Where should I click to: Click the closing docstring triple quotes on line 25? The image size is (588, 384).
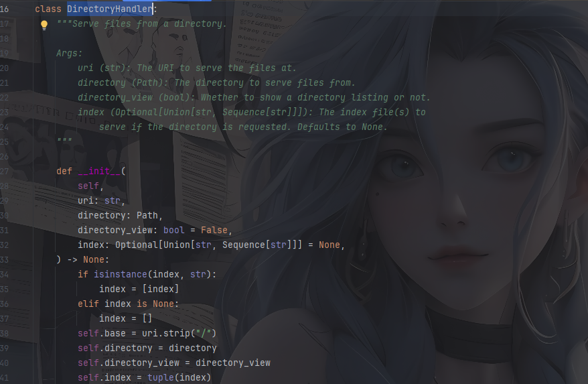pyautogui.click(x=64, y=141)
